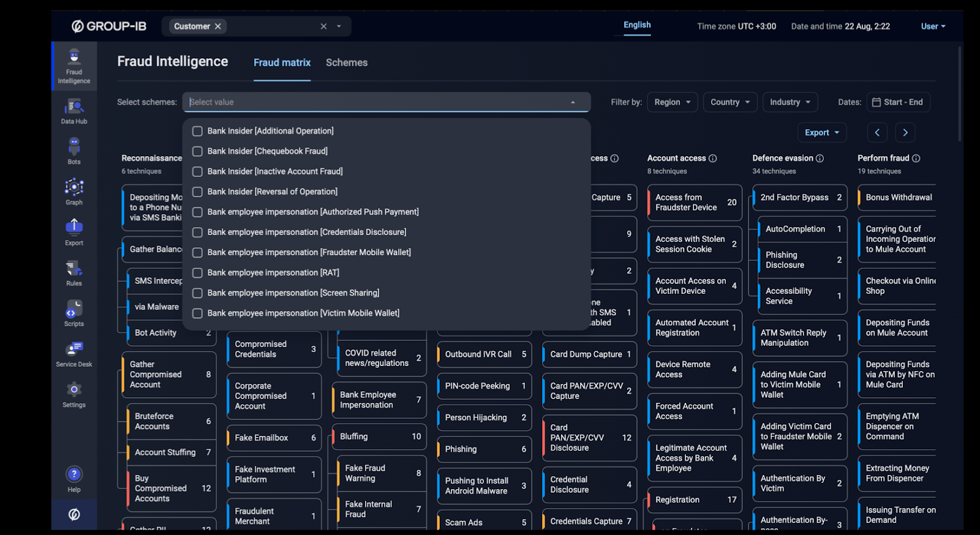Image resolution: width=980 pixels, height=535 pixels.
Task: Clear the customer selector field
Action: tap(323, 26)
